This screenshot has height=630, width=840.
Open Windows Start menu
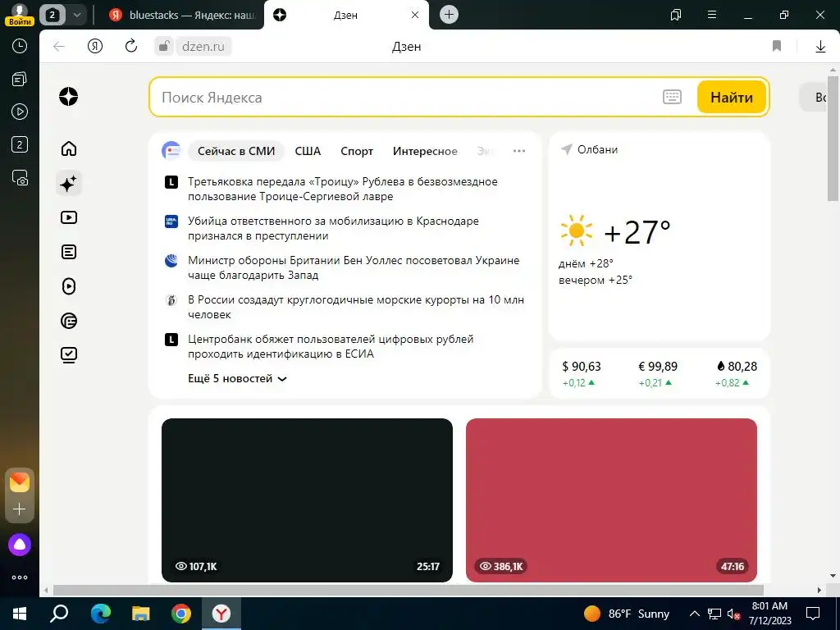pos(20,614)
